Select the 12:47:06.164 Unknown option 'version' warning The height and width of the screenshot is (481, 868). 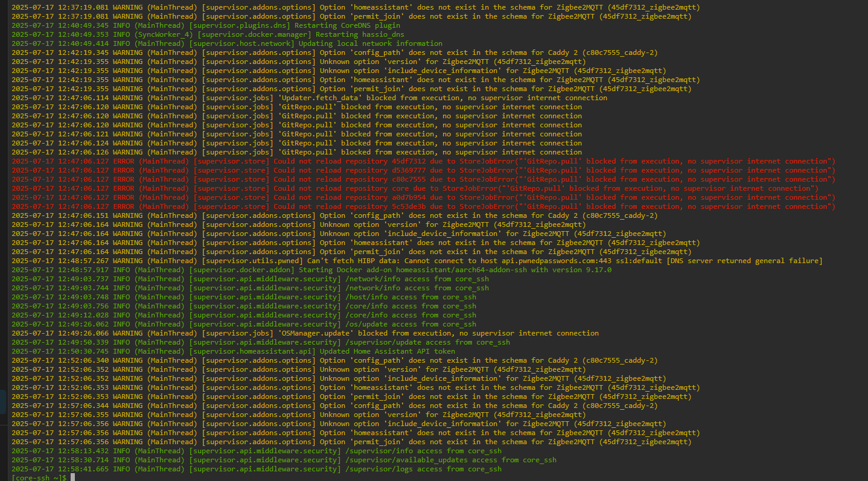click(x=299, y=225)
